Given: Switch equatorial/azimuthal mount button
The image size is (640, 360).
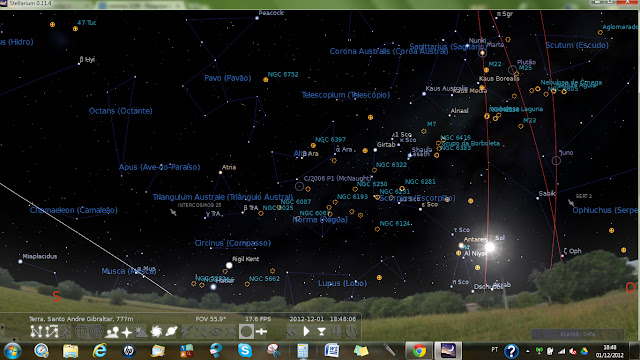Looking at the screenshot, I should (x=186, y=331).
